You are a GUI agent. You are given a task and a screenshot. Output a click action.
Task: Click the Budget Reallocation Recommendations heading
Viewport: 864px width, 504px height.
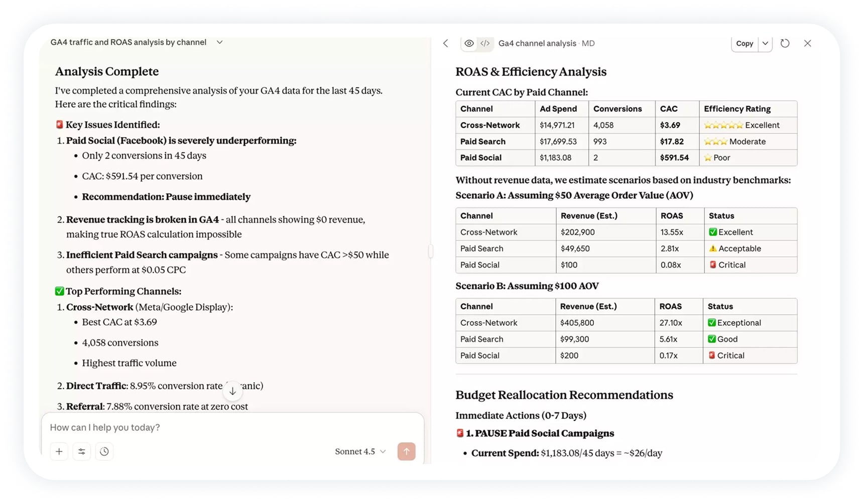(564, 395)
